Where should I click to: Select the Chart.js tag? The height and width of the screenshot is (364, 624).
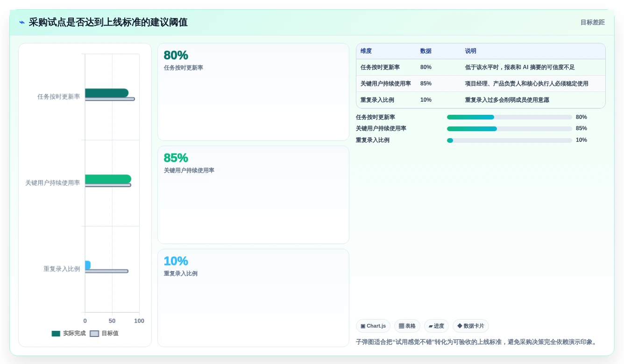coord(373,326)
